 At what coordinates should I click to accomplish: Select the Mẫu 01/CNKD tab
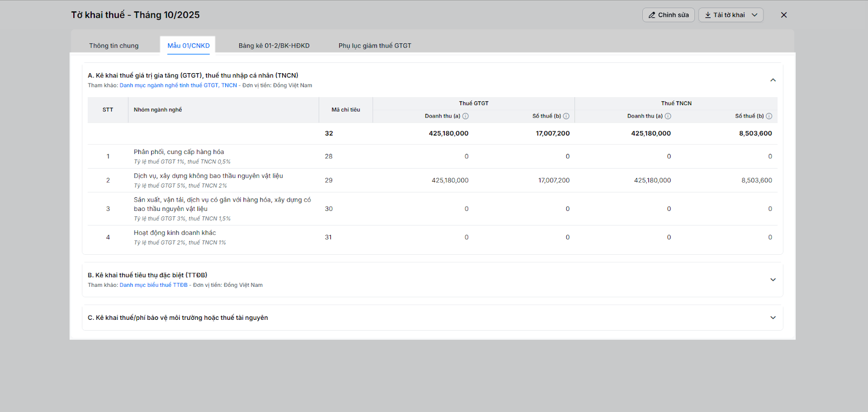(x=188, y=46)
